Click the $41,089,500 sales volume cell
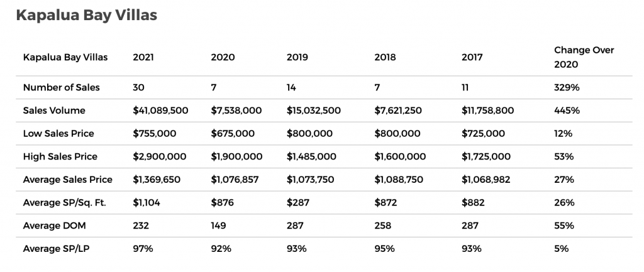Viewport: 644px width, 272px height. (160, 111)
